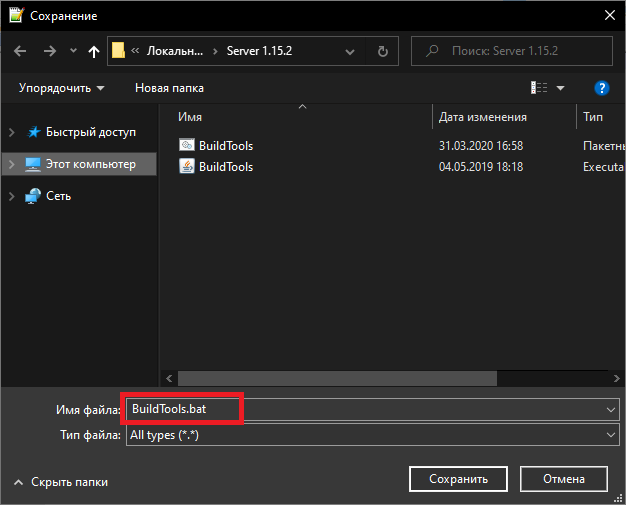626x505 pixels.
Task: Open the Тип файла combo box
Action: (x=372, y=435)
